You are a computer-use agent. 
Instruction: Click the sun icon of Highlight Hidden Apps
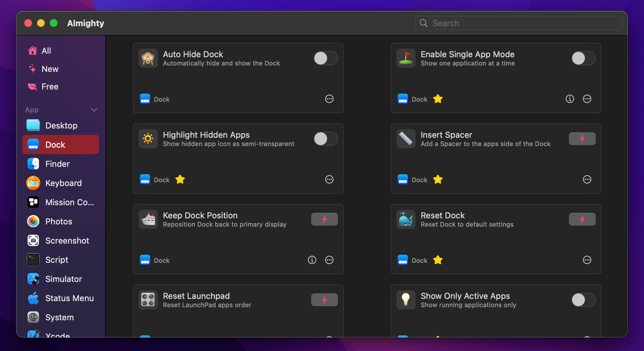(148, 139)
